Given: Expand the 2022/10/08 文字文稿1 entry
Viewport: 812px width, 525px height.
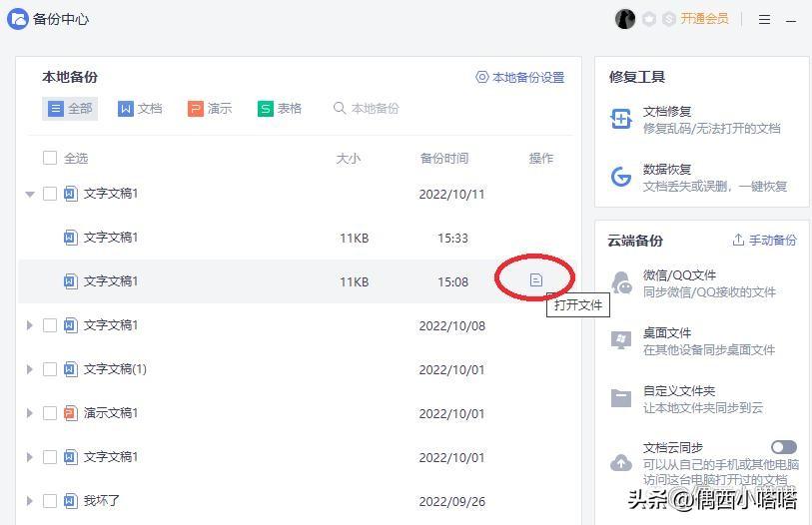Looking at the screenshot, I should pyautogui.click(x=30, y=325).
